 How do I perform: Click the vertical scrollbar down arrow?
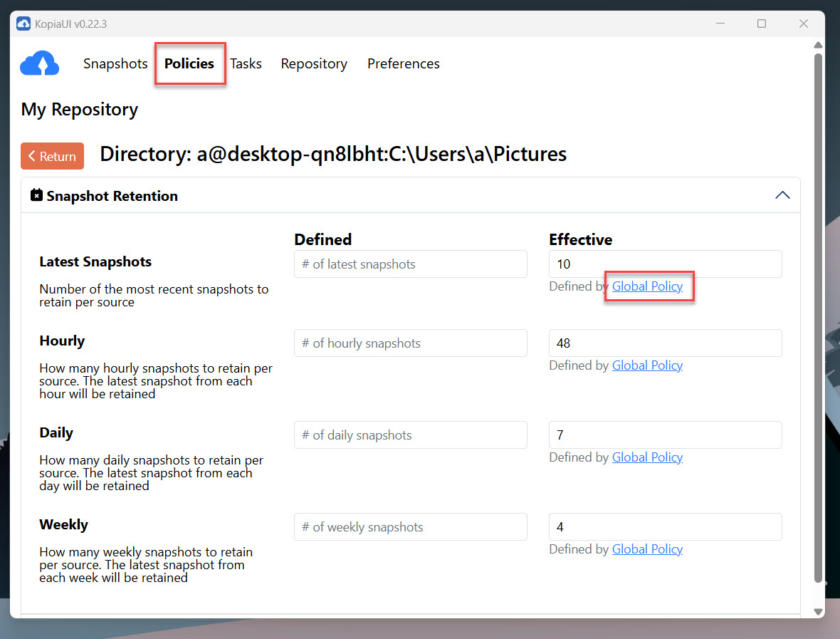(x=818, y=611)
